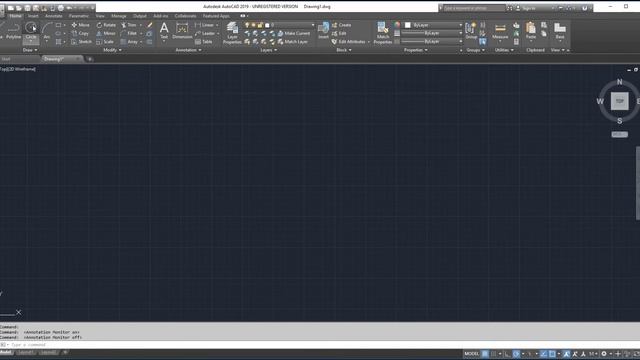Activate the Rotate tool
The image size is (640, 360).
(106, 25)
